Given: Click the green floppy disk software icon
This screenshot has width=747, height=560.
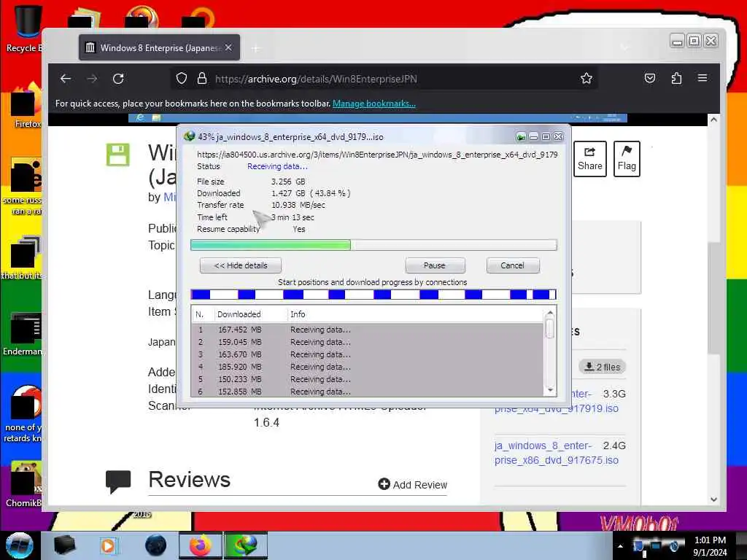Looking at the screenshot, I should coord(117,155).
